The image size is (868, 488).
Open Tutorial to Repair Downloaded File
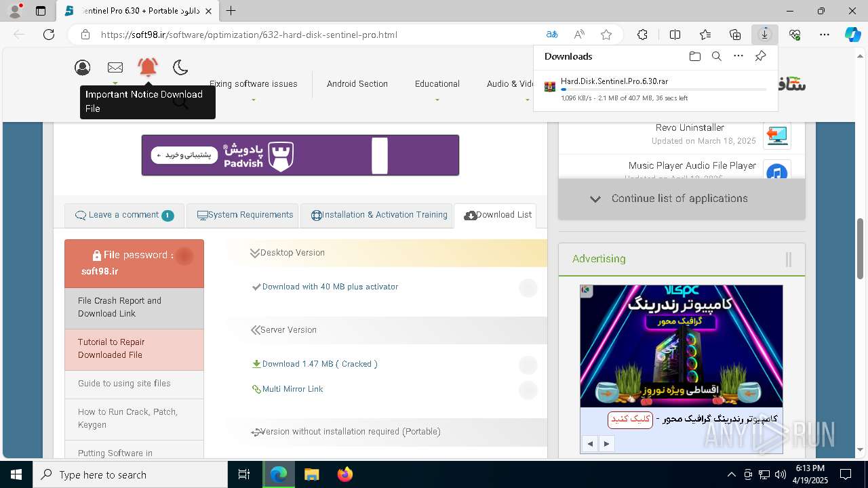pos(134,349)
